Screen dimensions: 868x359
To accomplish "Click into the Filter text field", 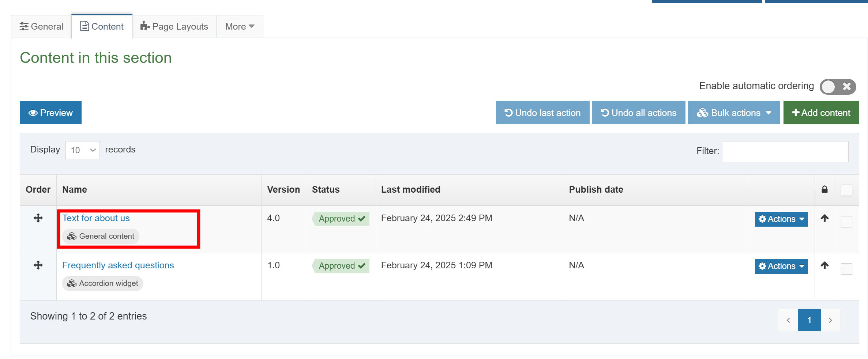I will coord(785,152).
